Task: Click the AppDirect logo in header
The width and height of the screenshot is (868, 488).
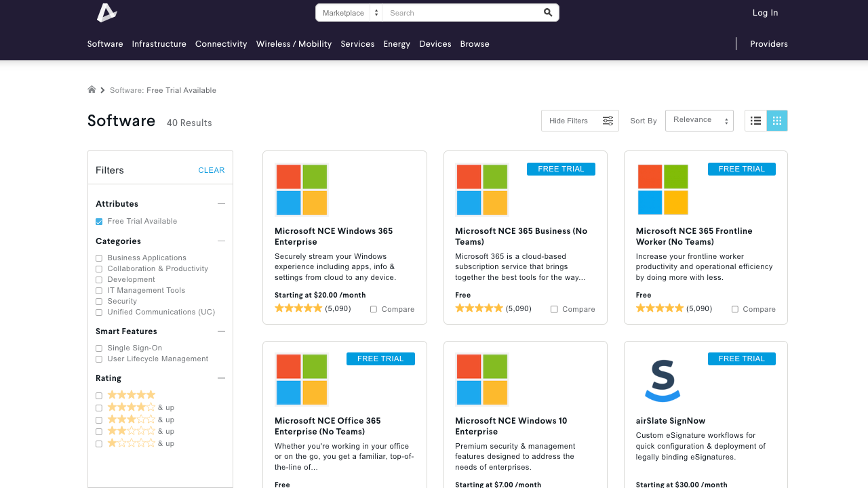Action: [x=106, y=13]
